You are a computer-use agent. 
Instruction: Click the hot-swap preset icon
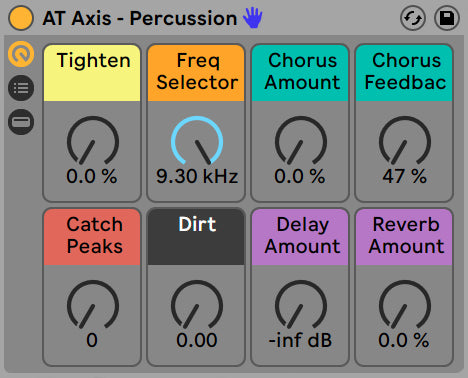pos(413,18)
